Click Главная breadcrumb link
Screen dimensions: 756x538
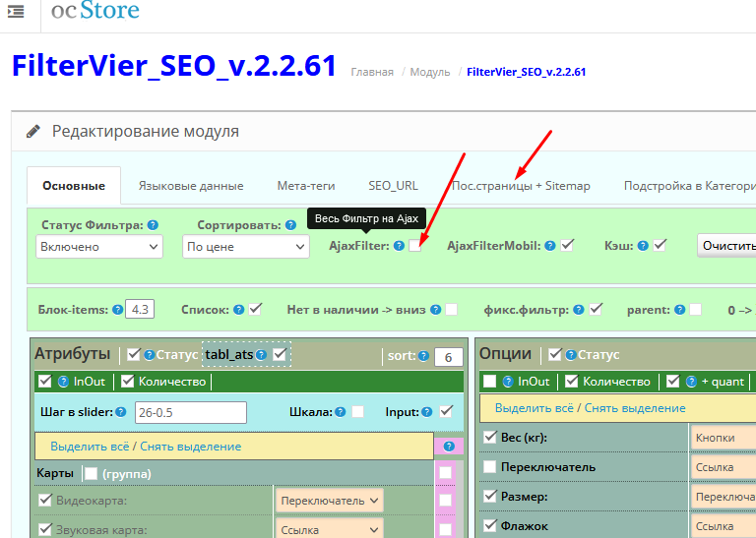pos(372,72)
